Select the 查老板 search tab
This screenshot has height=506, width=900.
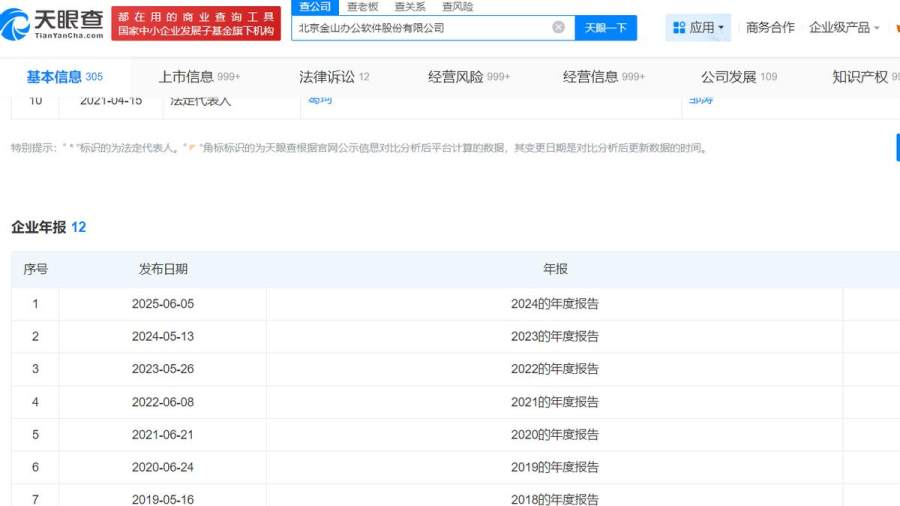pyautogui.click(x=362, y=7)
